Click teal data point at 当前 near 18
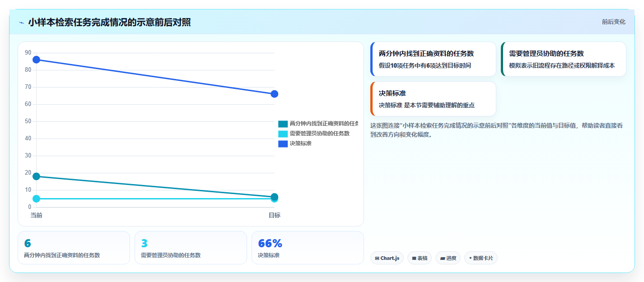The height and width of the screenshot is (282, 644). (36, 176)
